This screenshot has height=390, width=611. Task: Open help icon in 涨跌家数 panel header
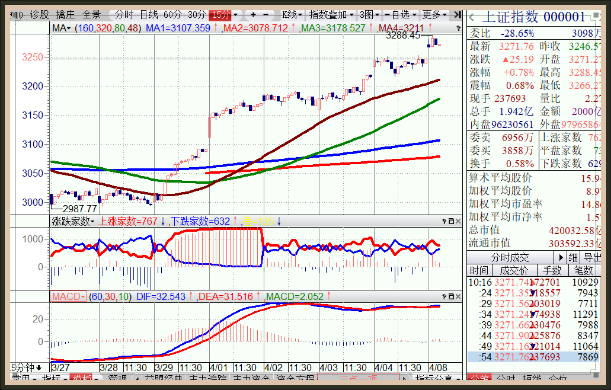coord(444,221)
